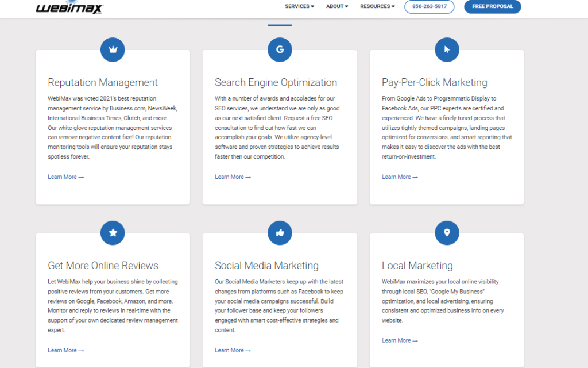This screenshot has width=588, height=368.
Task: Click the paragraph starting "WebiMax was voted 2021's"
Action: click(x=113, y=128)
